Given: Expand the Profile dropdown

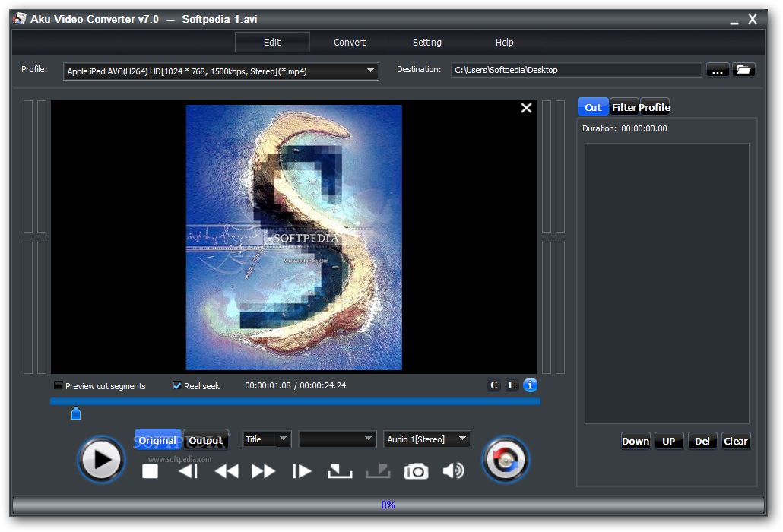Looking at the screenshot, I should 370,71.
